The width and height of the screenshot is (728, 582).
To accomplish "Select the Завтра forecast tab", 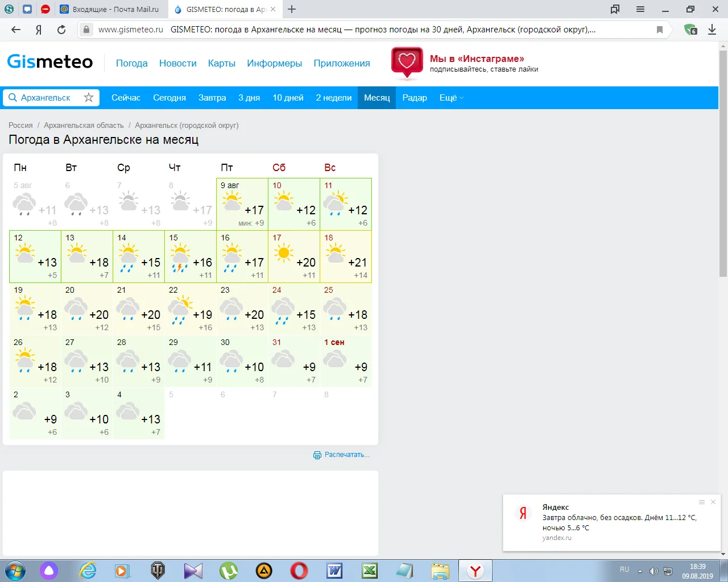I will [x=212, y=98].
